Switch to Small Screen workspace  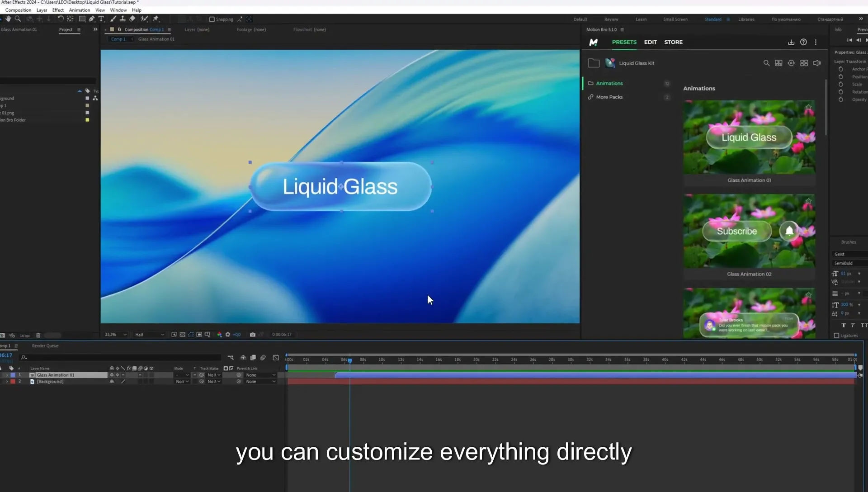pyautogui.click(x=675, y=19)
